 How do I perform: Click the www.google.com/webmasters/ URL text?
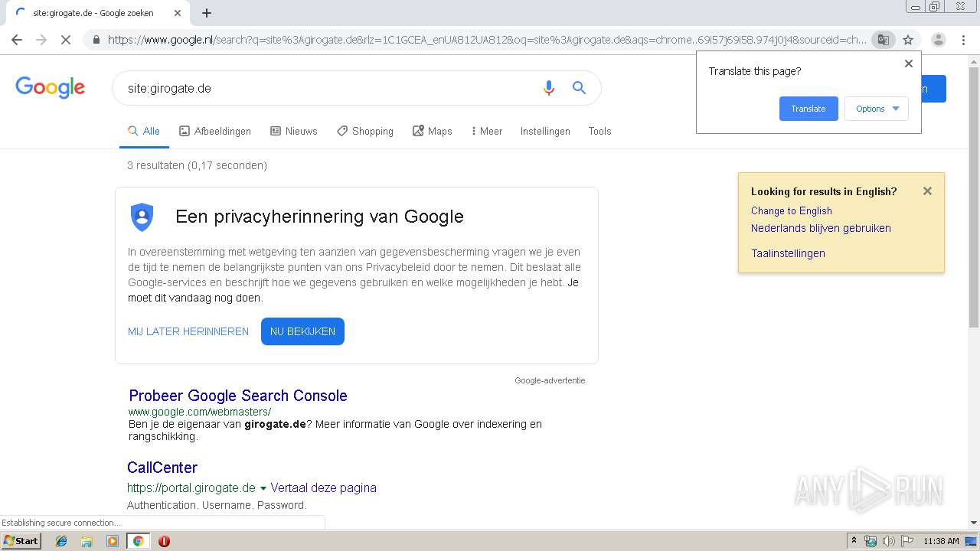pos(200,412)
